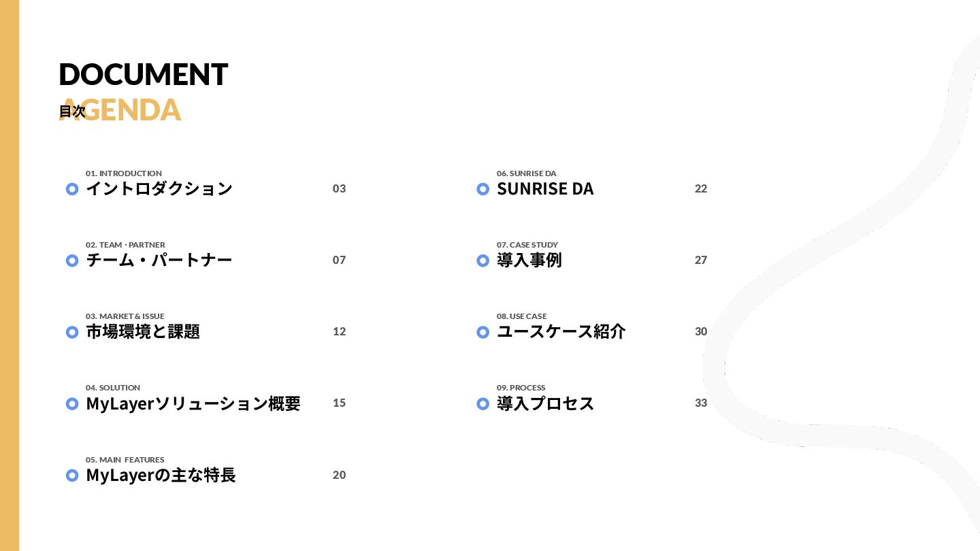The height and width of the screenshot is (551, 980).
Task: Open the MyLayerの主な特長 agenda item
Action: (161, 475)
